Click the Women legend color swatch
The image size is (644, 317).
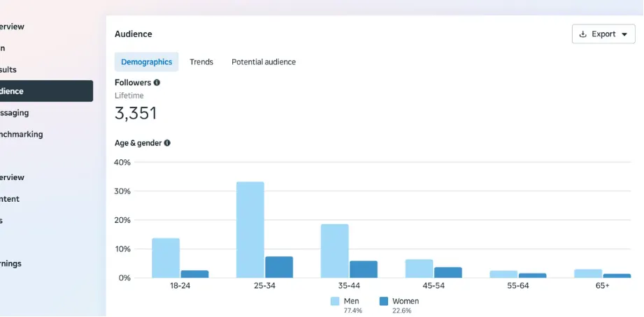(384, 302)
